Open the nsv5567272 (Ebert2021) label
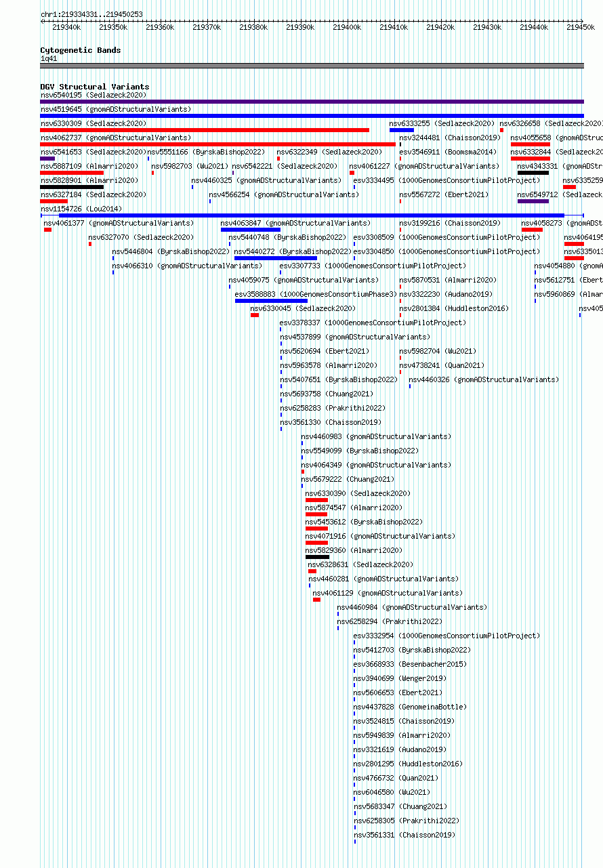This screenshot has width=603, height=868. click(444, 194)
